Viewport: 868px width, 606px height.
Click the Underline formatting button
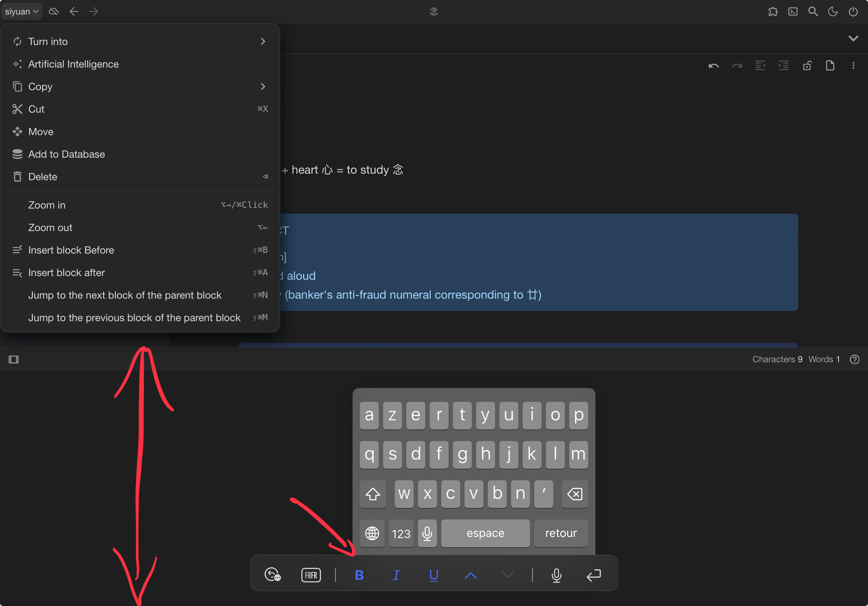click(434, 575)
